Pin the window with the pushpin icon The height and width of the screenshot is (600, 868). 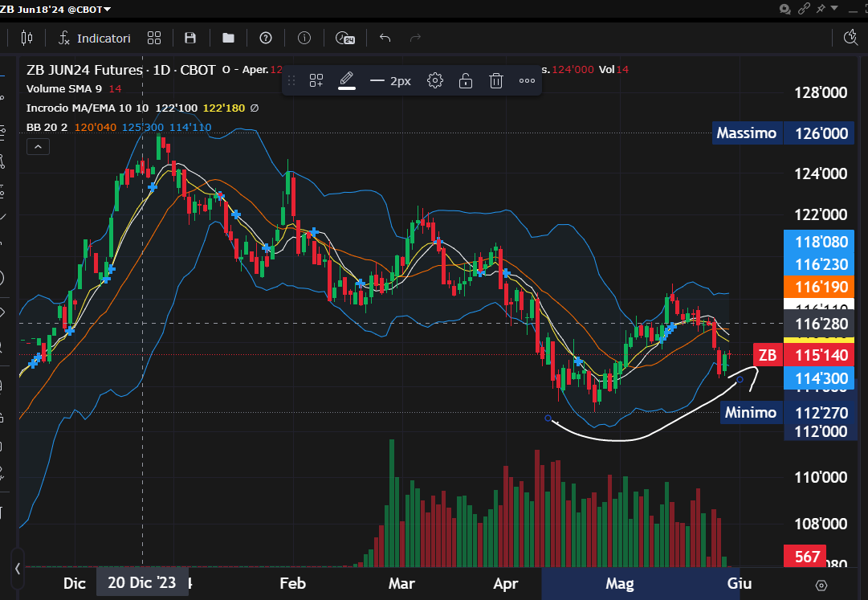821,8
